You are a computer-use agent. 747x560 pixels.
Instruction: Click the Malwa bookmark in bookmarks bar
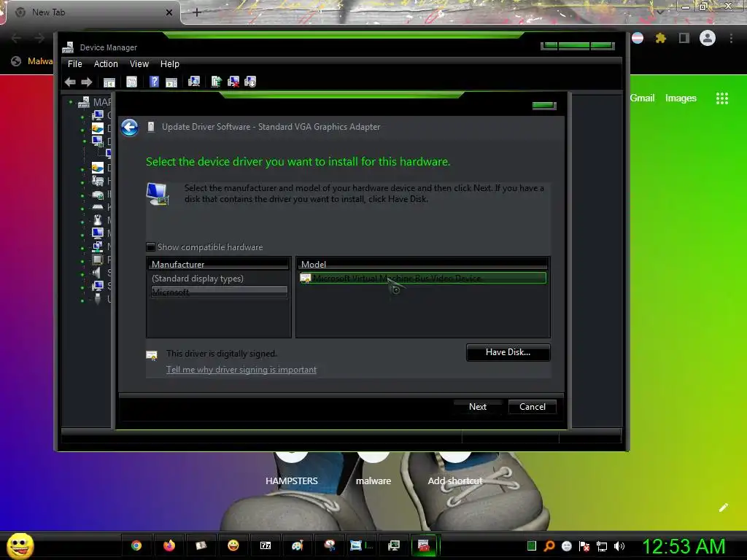(32, 61)
